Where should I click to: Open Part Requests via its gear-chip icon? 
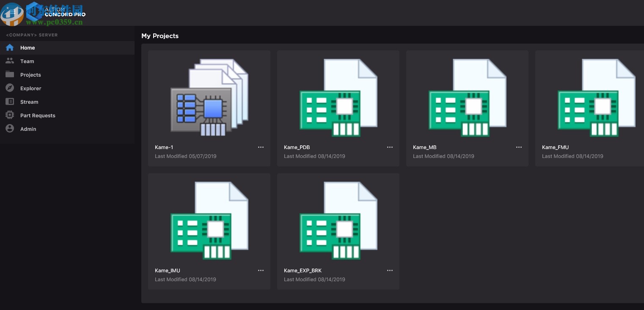[10, 115]
